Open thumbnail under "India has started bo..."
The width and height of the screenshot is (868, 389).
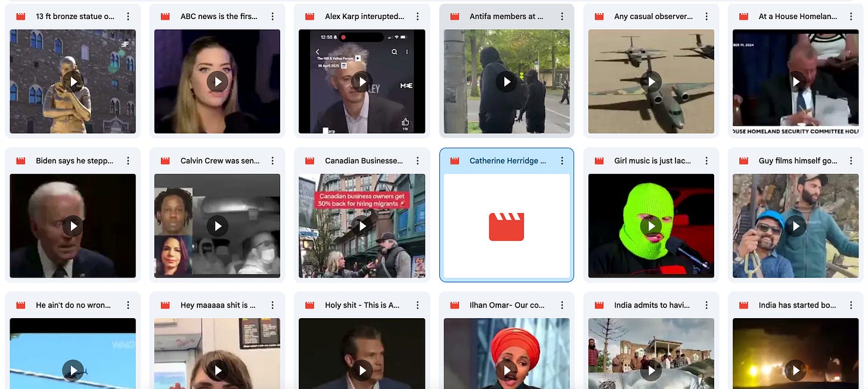796,353
